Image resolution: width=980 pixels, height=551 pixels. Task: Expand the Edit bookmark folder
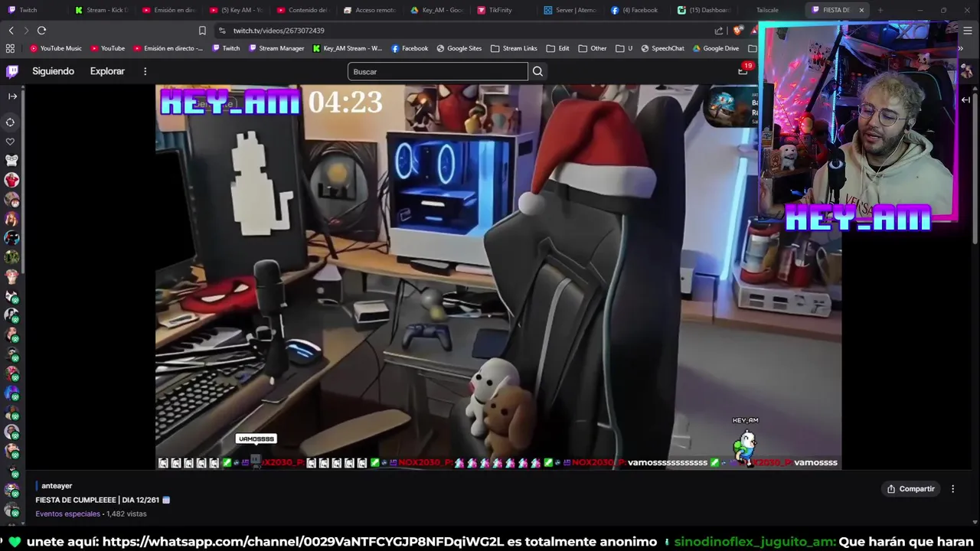[557, 48]
